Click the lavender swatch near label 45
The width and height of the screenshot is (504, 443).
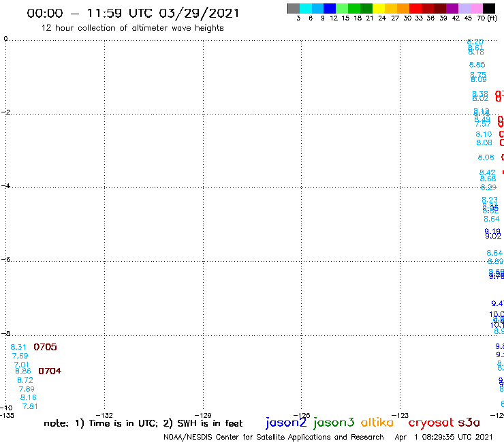(x=464, y=8)
